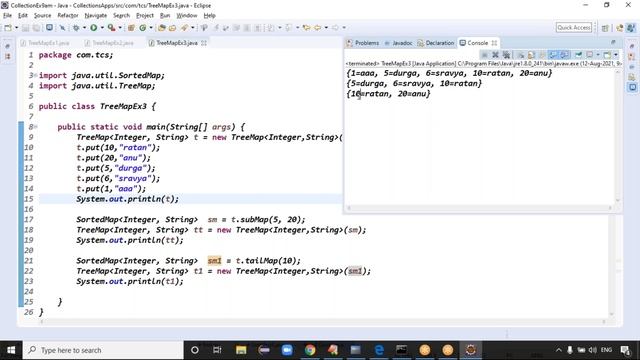
Task: Click the Run External Tools icon
Action: click(x=111, y=28)
